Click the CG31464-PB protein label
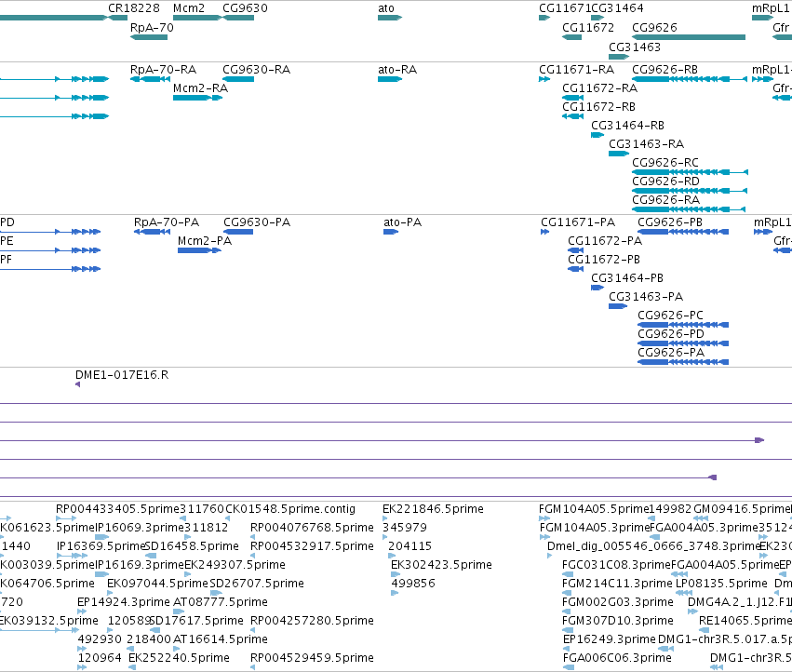The width and height of the screenshot is (792, 672). pos(627,278)
